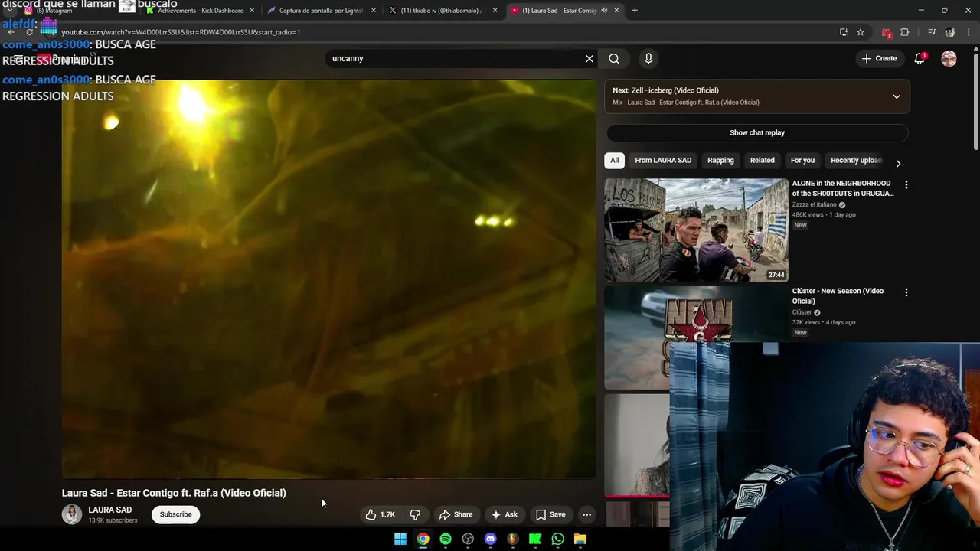Open Chrome three-dot menu

point(969,32)
